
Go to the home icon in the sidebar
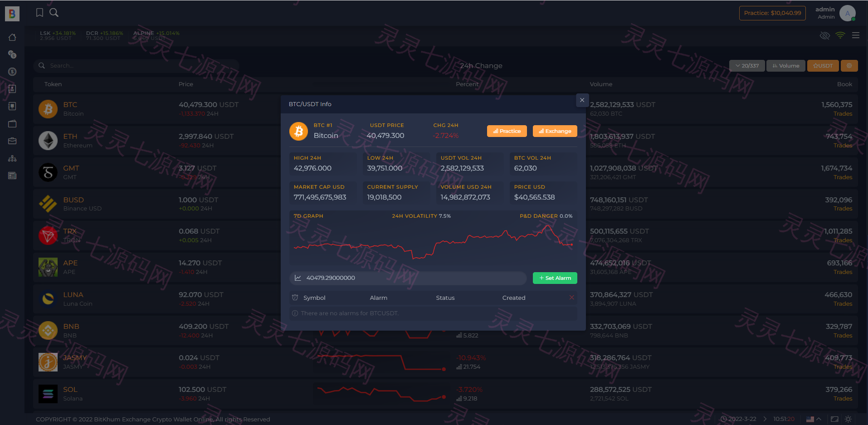click(12, 37)
